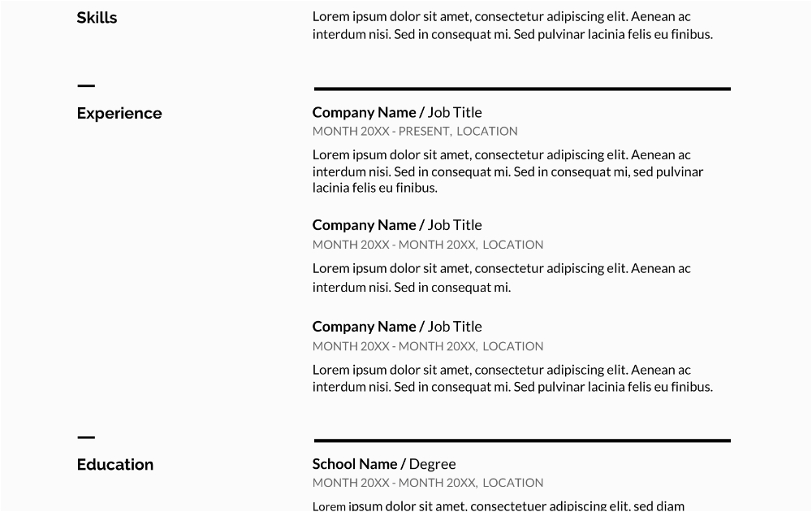The image size is (812, 512).
Task: Select the third Company Name text
Action: click(x=364, y=327)
